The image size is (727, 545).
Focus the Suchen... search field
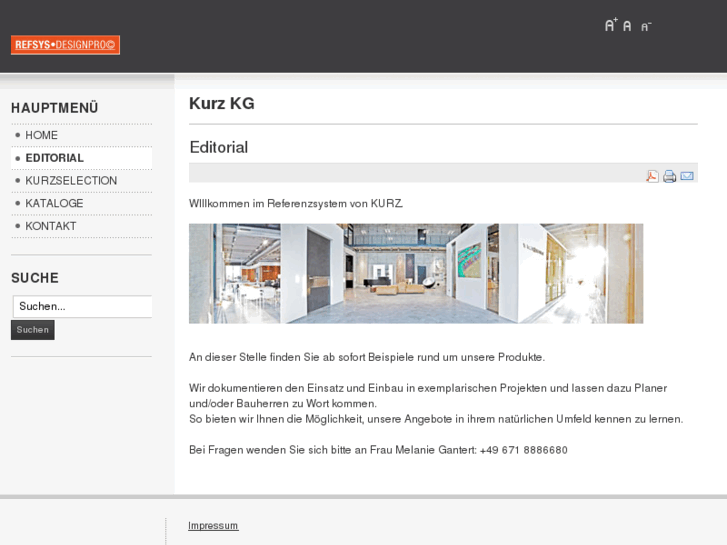click(83, 307)
